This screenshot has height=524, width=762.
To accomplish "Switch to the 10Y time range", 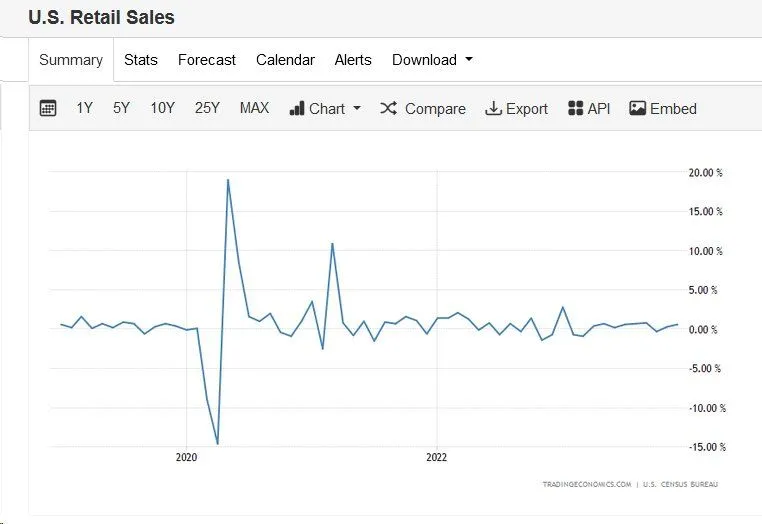I will (163, 108).
